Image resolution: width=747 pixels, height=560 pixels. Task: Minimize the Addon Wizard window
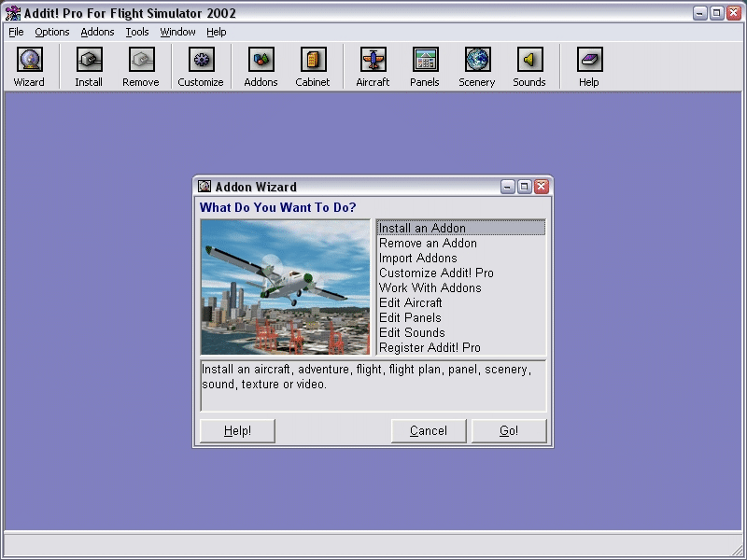(x=507, y=187)
